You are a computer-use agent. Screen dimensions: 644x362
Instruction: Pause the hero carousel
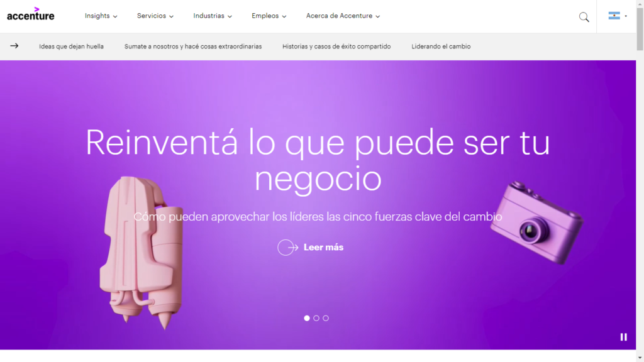click(623, 337)
